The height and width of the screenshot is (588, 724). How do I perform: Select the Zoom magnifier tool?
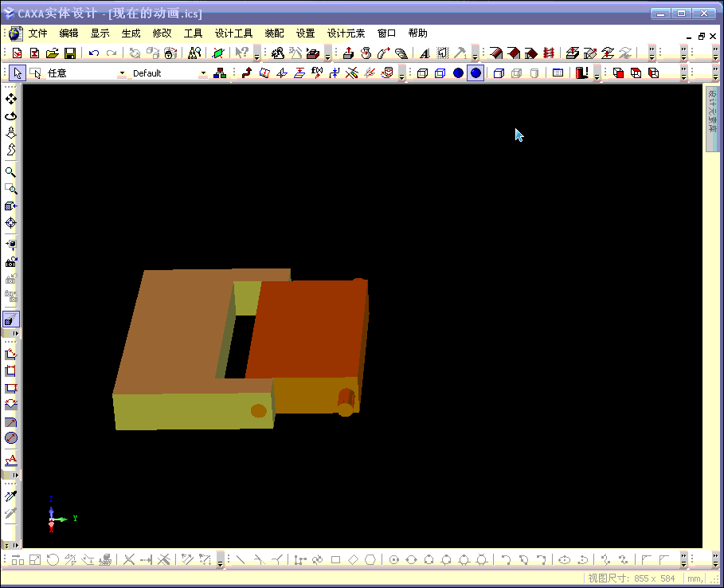coord(11,172)
